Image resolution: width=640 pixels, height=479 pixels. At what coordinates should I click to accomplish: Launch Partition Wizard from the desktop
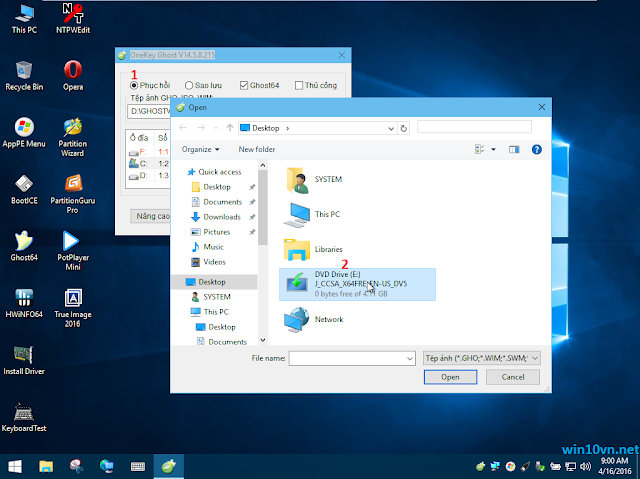[x=73, y=137]
